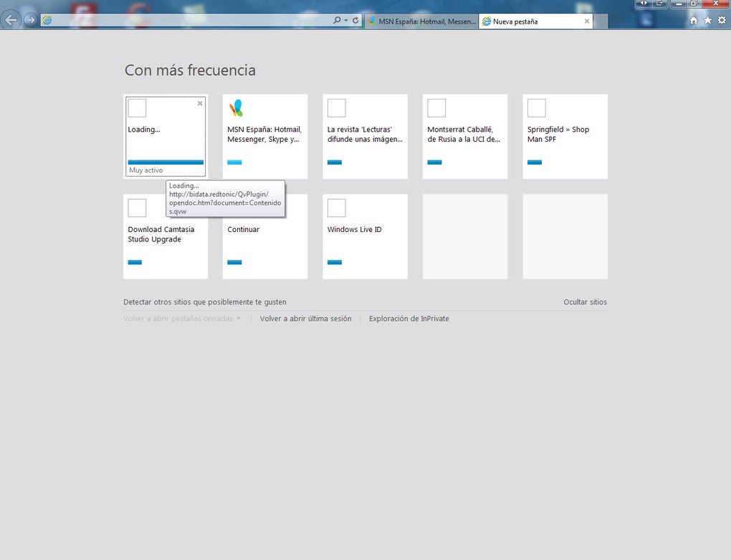This screenshot has height=560, width=731.
Task: Click Volver a abrir última sesión
Action: point(306,319)
